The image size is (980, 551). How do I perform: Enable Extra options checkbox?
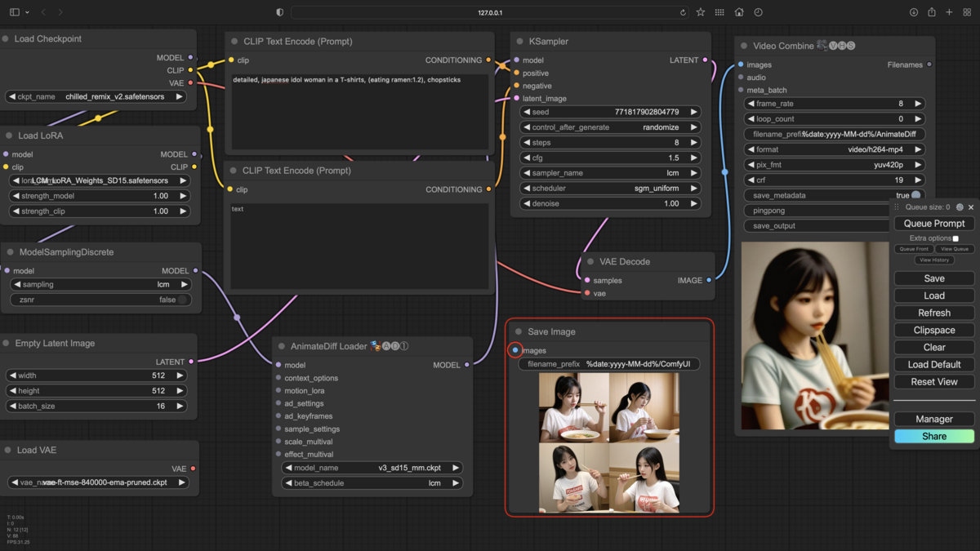point(955,238)
